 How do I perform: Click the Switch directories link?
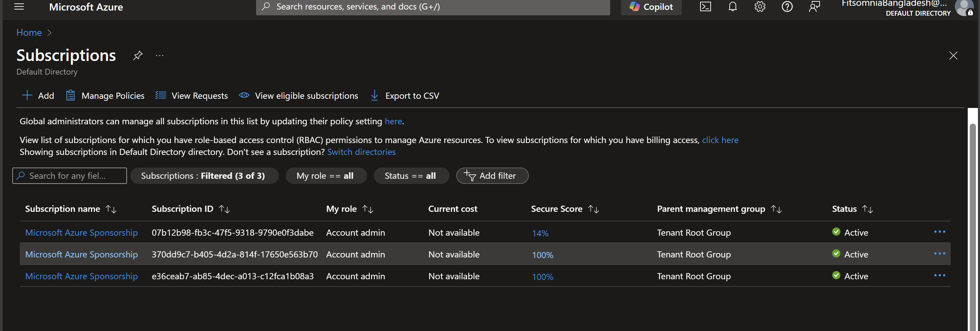point(361,152)
